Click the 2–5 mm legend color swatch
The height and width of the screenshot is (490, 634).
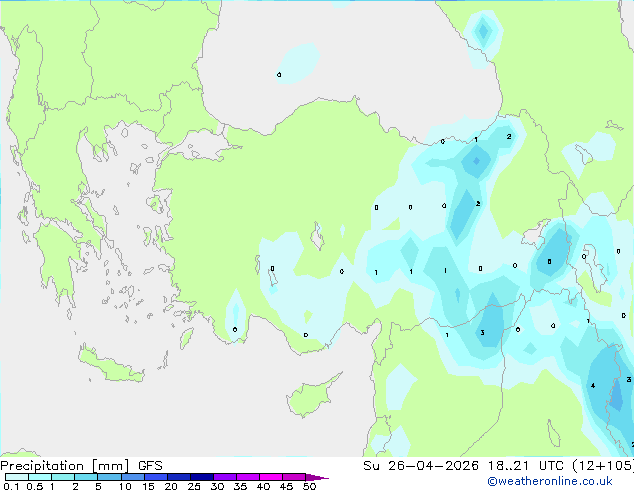[86, 477]
